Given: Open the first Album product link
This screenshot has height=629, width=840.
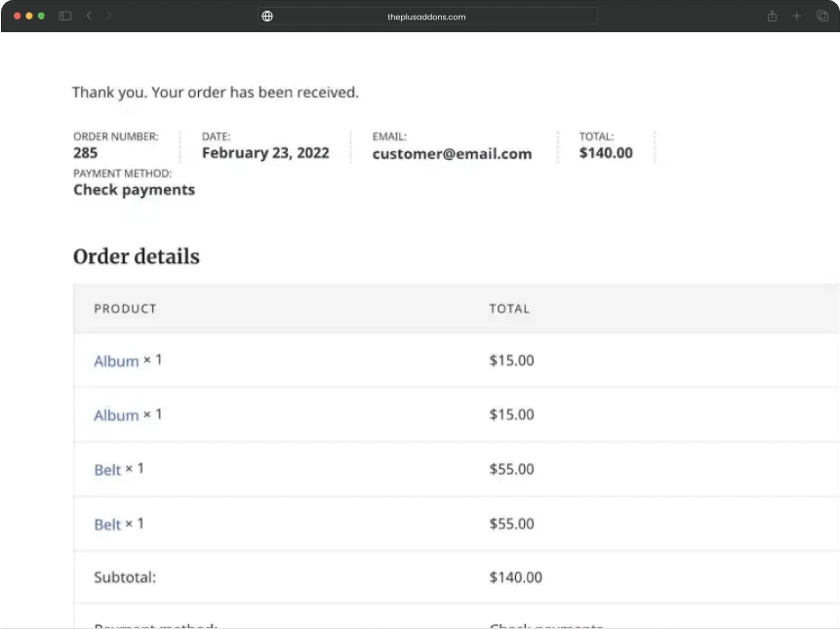Looking at the screenshot, I should point(115,361).
